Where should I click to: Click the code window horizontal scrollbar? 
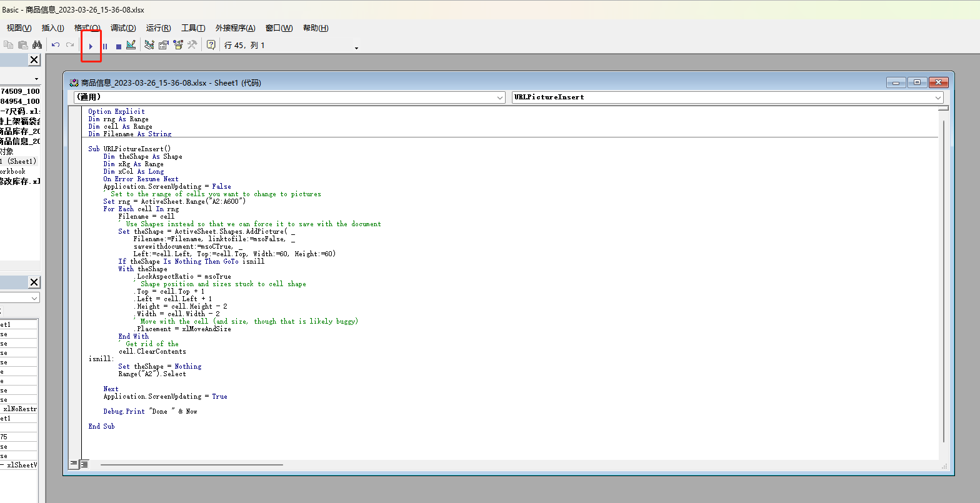point(191,464)
